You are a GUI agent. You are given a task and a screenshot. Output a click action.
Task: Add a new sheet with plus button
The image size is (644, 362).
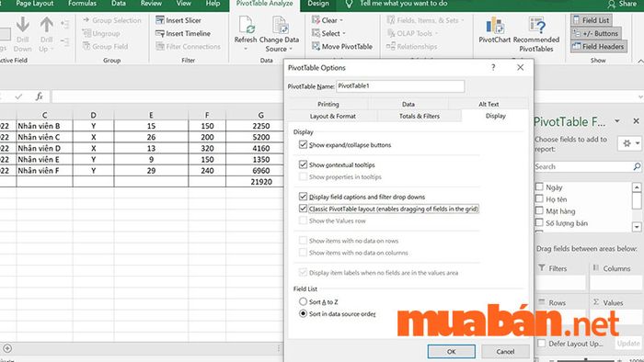[7, 348]
